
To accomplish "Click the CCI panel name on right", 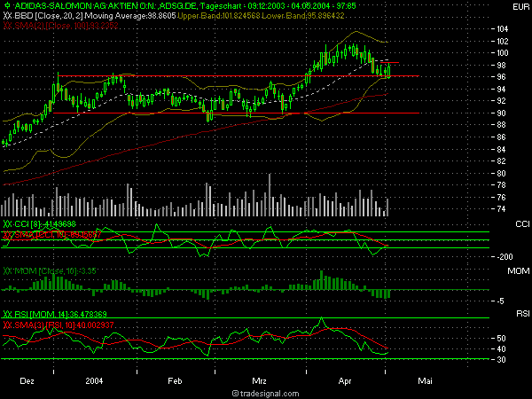I will pyautogui.click(x=522, y=224).
